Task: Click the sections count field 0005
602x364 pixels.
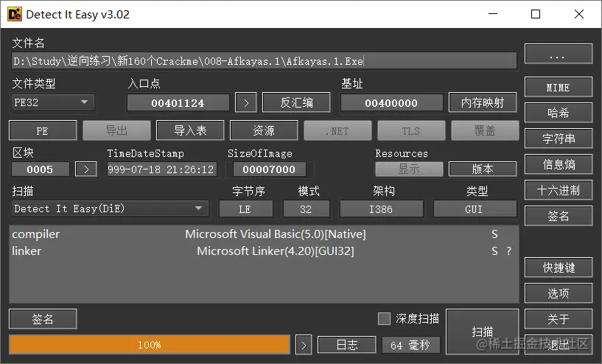Action: [41, 169]
